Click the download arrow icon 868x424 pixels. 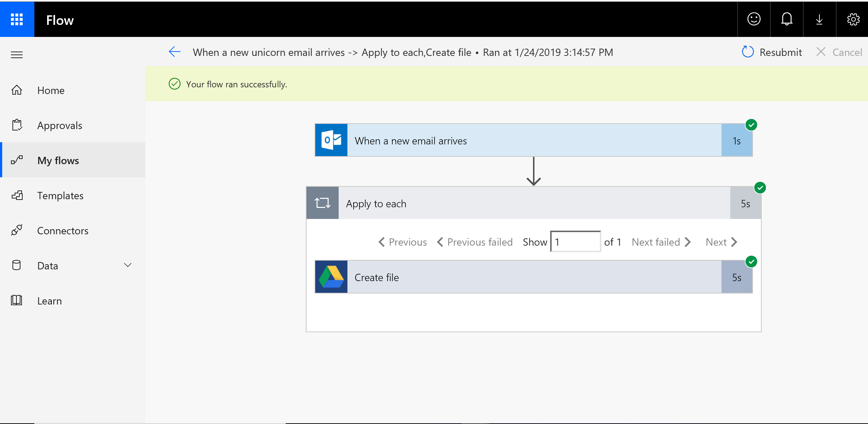[x=819, y=19]
